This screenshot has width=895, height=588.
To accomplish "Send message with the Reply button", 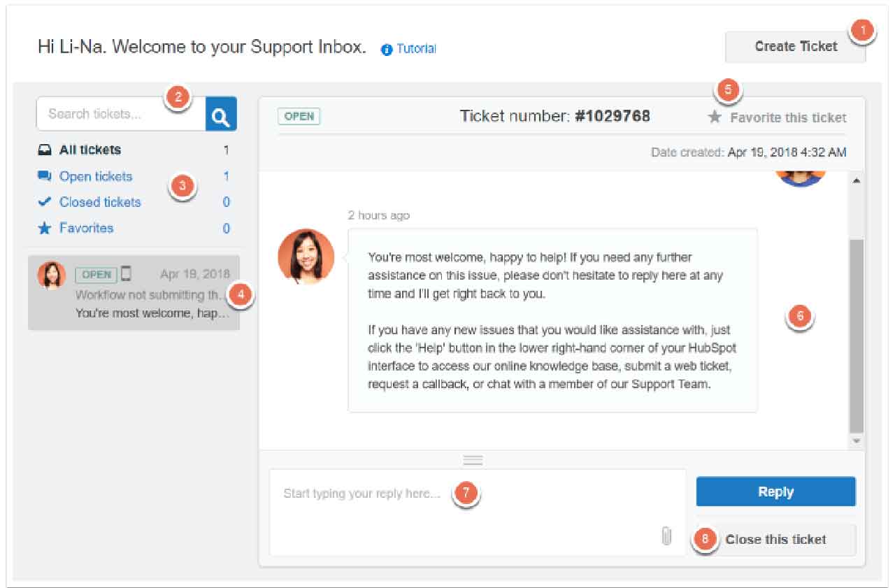I will 775,492.
